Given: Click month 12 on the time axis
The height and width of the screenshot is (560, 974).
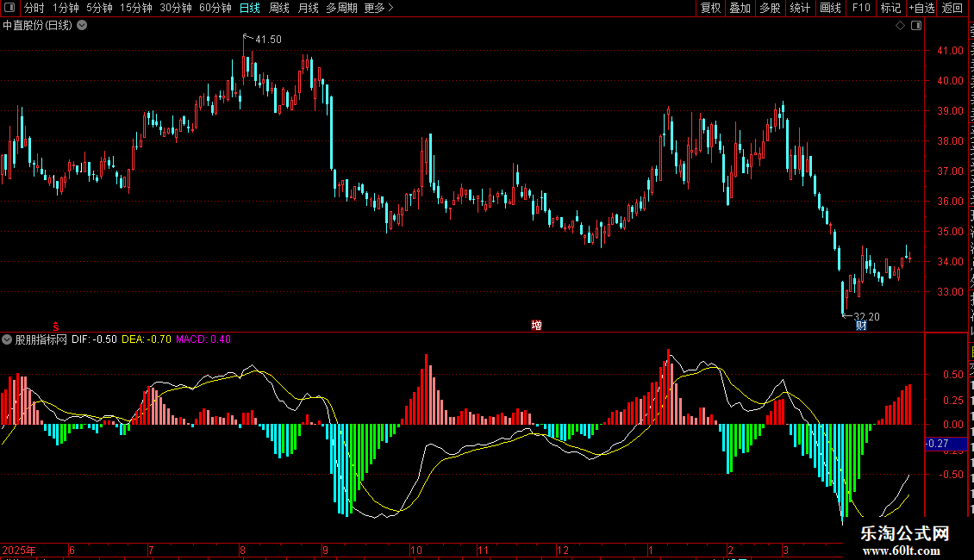Looking at the screenshot, I should coord(562,551).
